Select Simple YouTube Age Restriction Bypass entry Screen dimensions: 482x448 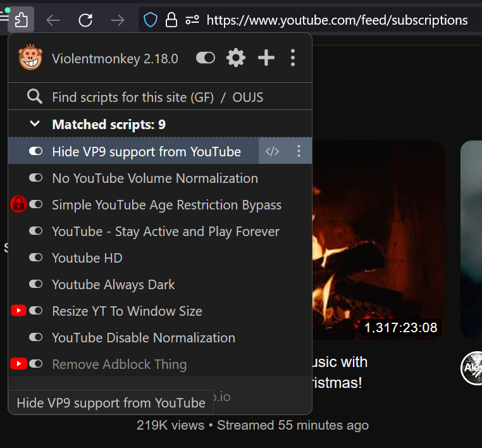coord(166,205)
